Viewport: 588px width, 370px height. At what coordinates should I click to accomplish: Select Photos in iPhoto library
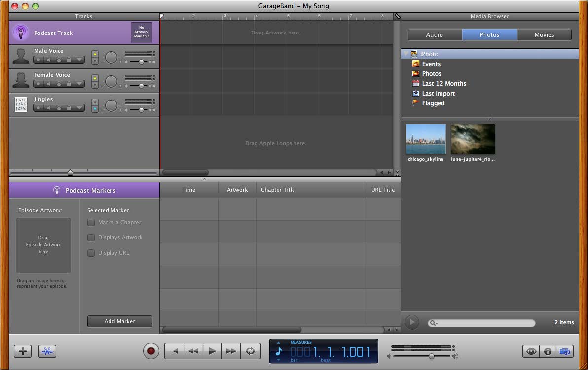click(431, 73)
